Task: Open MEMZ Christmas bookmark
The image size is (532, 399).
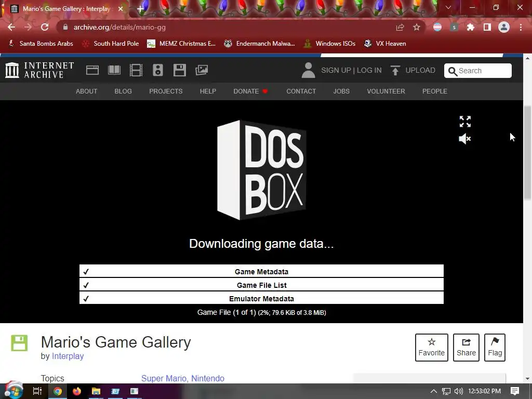Action: 181,44
